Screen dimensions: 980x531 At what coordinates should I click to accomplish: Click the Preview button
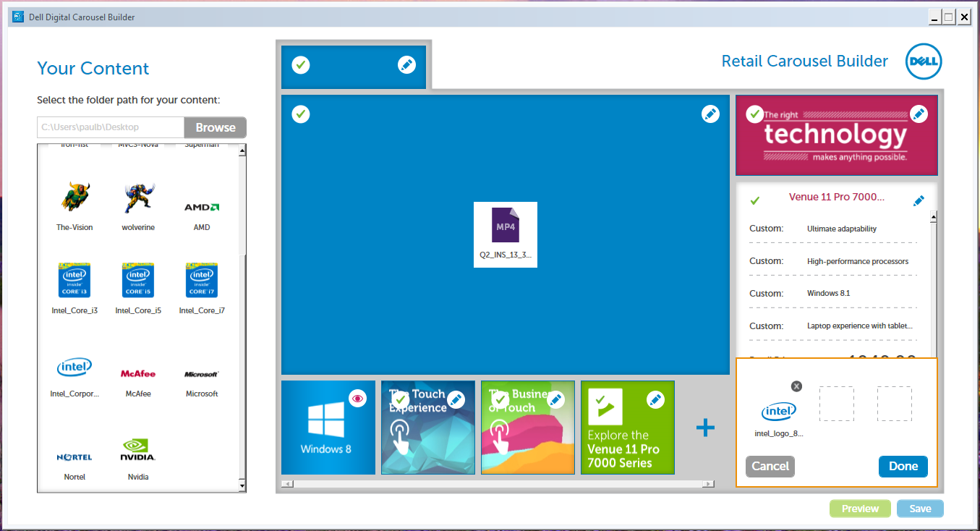(860, 509)
